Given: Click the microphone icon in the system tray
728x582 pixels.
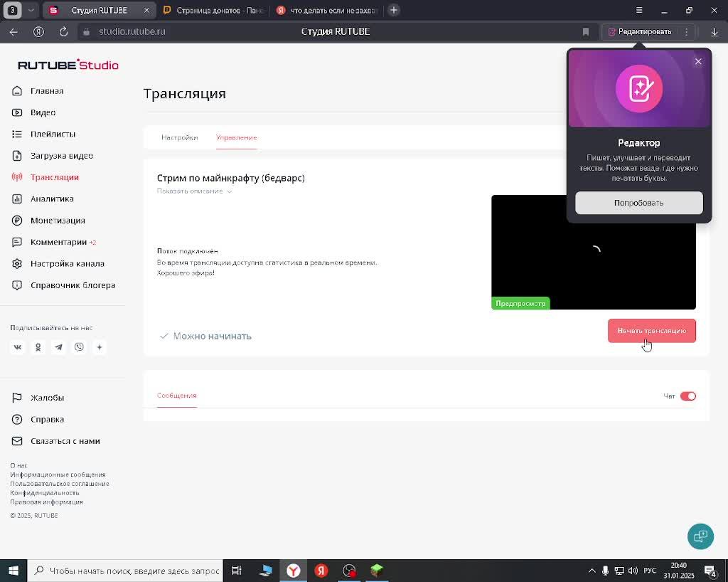Looking at the screenshot, I should point(606,571).
